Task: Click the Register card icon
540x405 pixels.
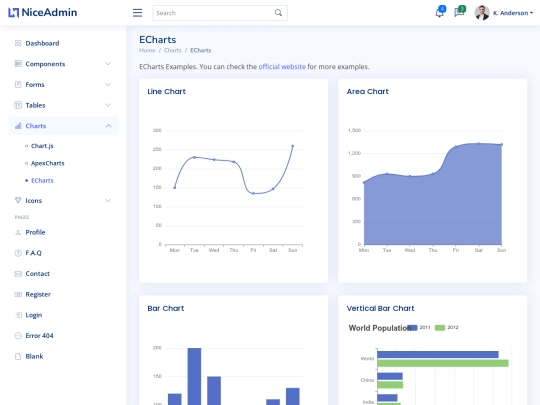Action: 18,294
